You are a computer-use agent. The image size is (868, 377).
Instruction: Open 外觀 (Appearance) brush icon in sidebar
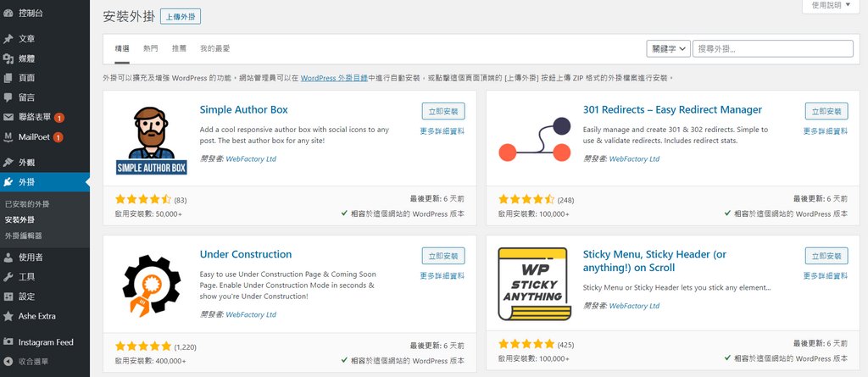[8, 162]
